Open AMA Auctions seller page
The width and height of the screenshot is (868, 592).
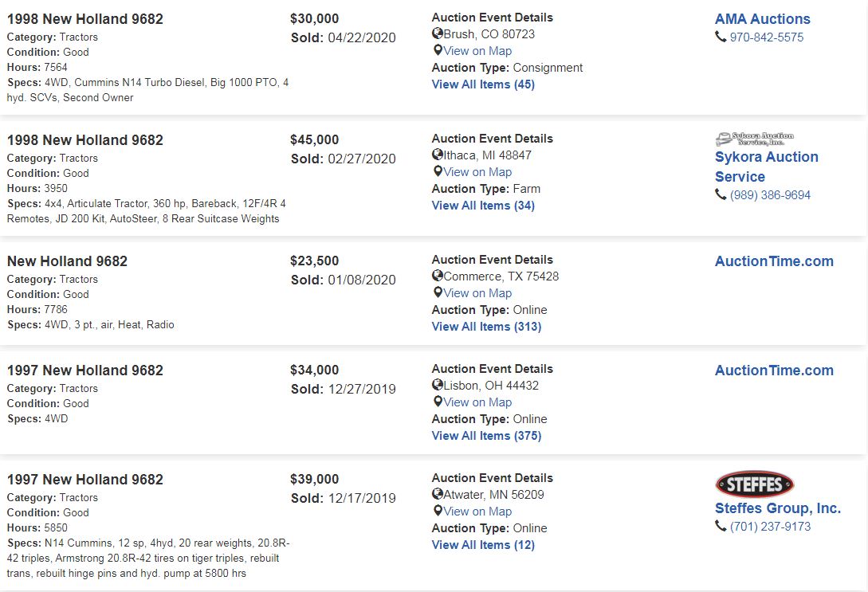[762, 19]
